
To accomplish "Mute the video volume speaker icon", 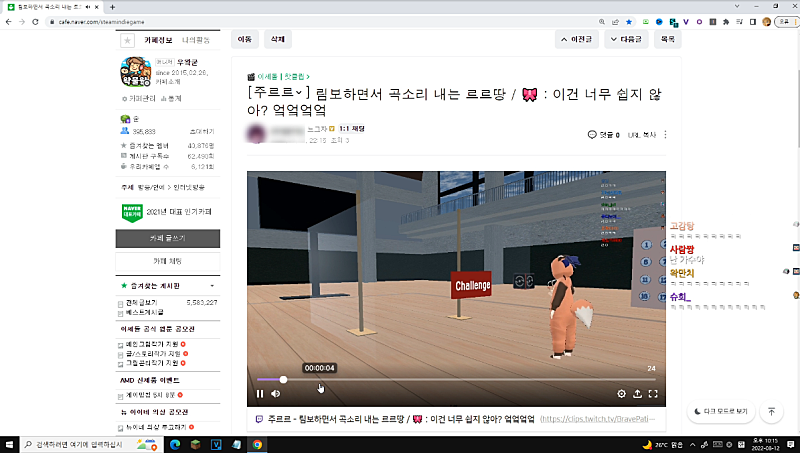I will click(276, 394).
